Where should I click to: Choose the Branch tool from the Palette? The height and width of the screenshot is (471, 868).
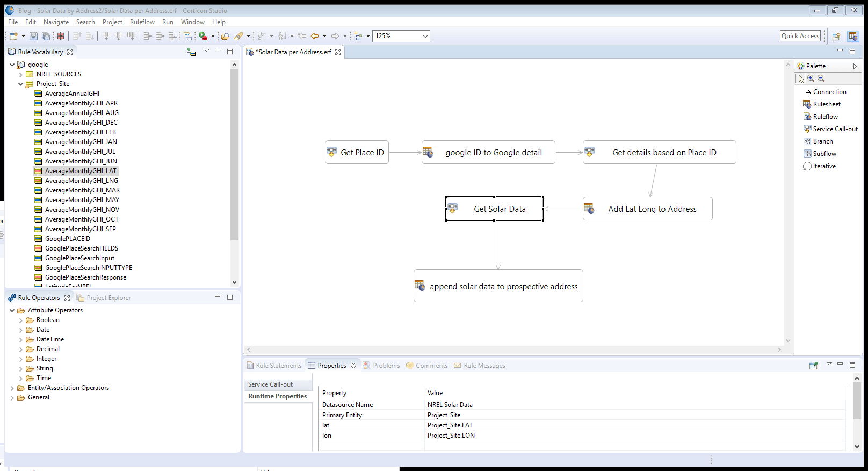[822, 141]
